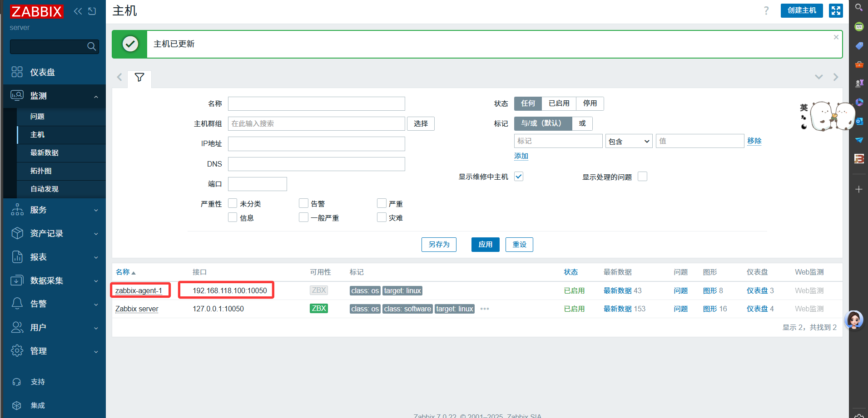Expand the Inventory (资产记录) menu
The image size is (868, 418).
click(x=55, y=233)
